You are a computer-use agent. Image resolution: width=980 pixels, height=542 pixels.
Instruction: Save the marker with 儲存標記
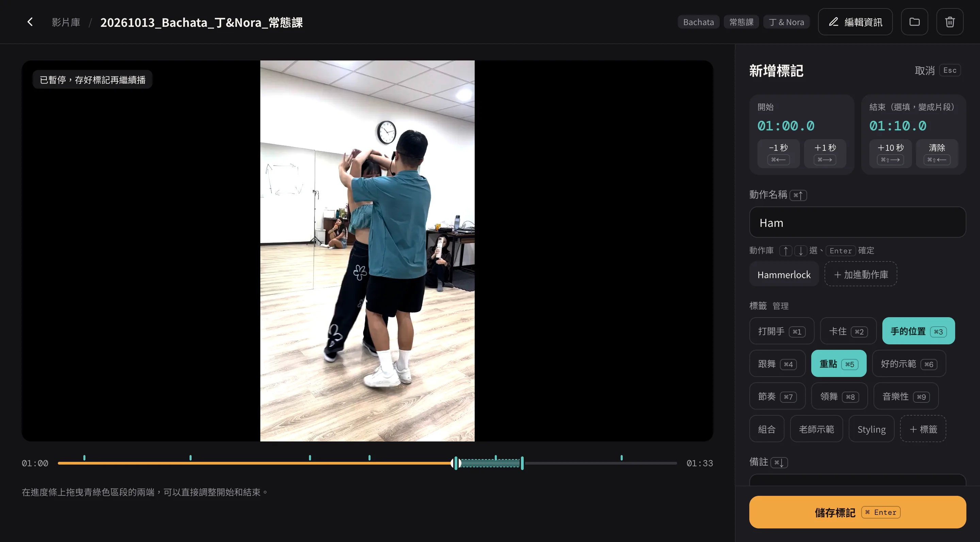pos(857,512)
